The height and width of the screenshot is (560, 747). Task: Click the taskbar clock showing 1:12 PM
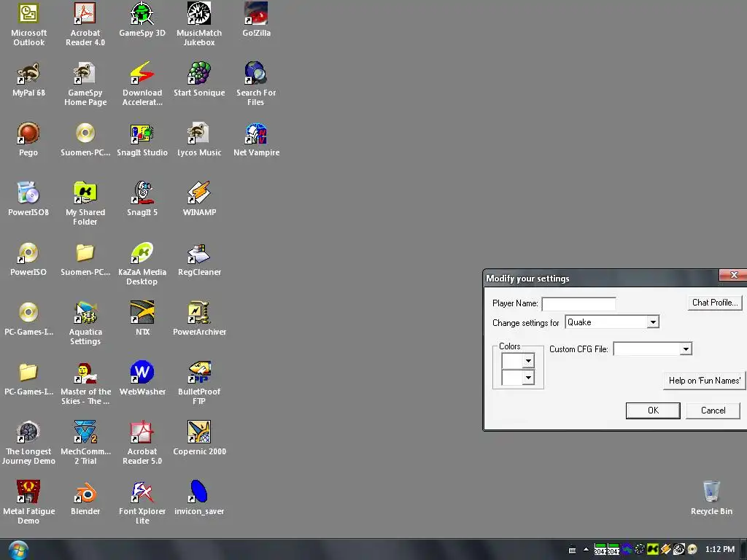tap(719, 549)
